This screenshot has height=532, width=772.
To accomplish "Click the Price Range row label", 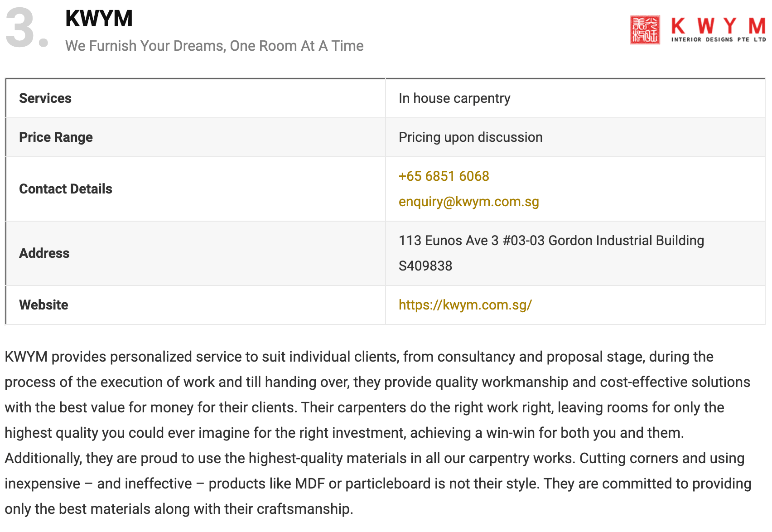I will click(56, 137).
